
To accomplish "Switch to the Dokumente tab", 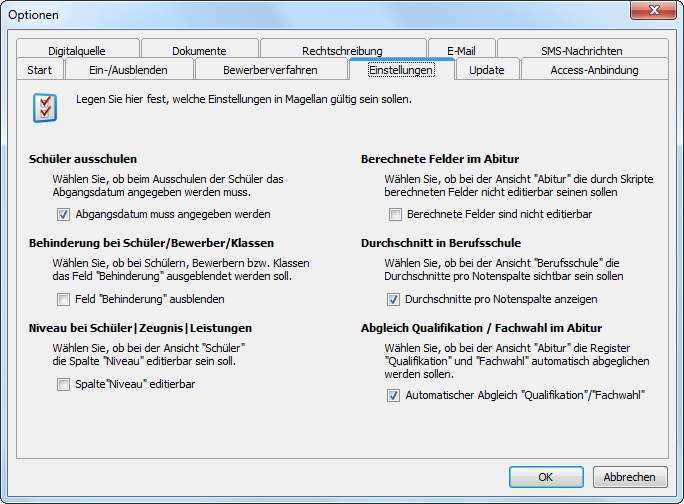I will pyautogui.click(x=199, y=49).
